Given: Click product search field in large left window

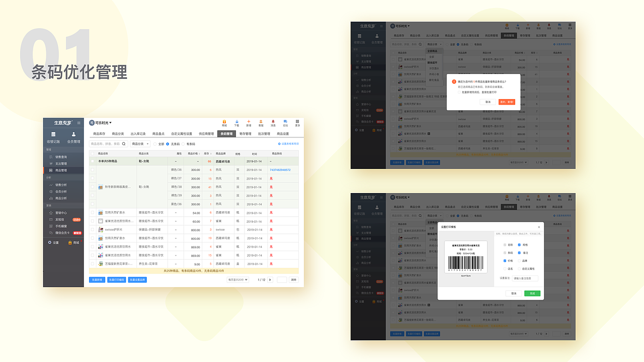Looking at the screenshot, I should coord(108,144).
